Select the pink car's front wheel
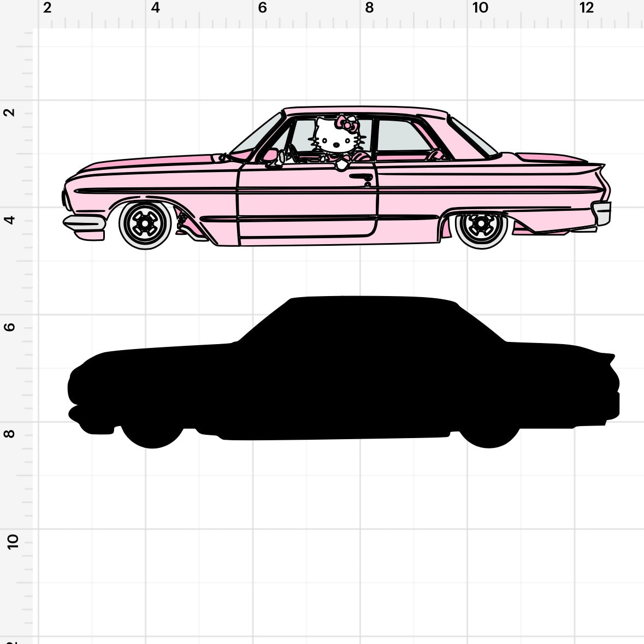The width and height of the screenshot is (644, 644). pyautogui.click(x=145, y=223)
